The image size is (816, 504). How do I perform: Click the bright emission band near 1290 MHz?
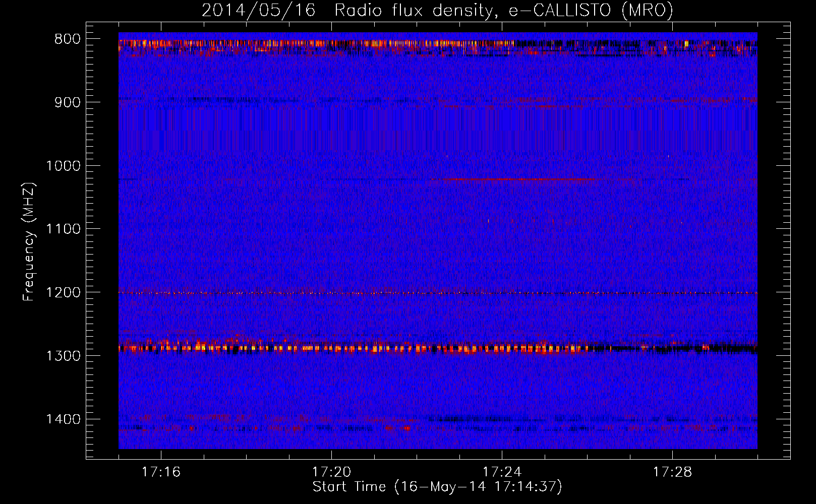(x=438, y=347)
